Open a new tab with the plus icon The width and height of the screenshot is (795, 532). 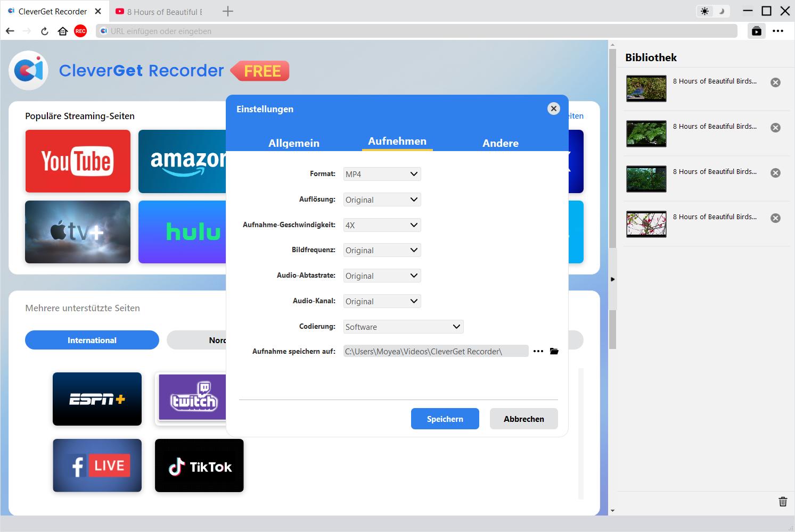pos(228,11)
